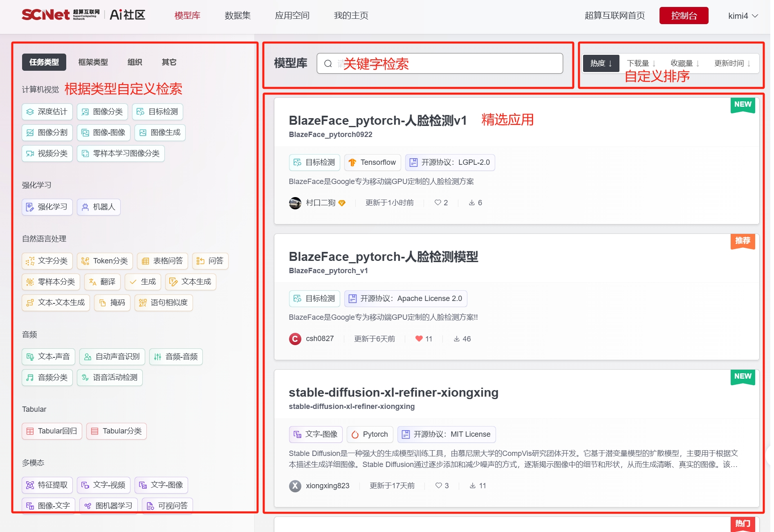Switch to the 框架类型 filter tab
Screen dimensions: 774x532
point(93,62)
